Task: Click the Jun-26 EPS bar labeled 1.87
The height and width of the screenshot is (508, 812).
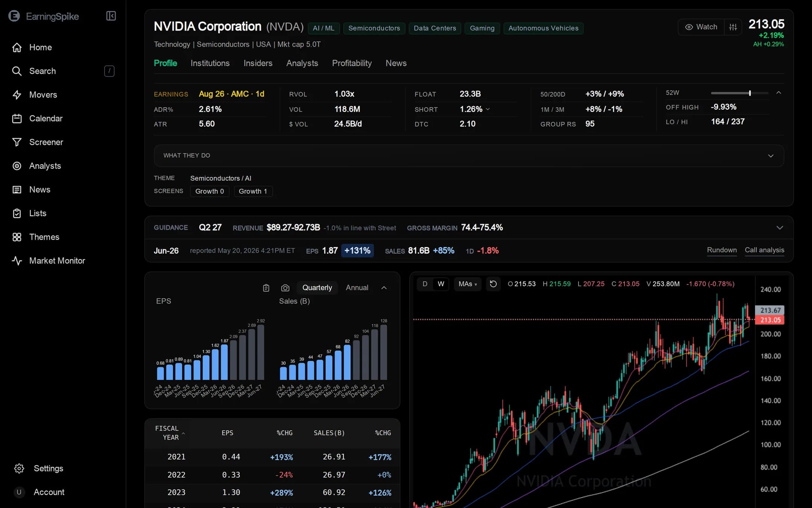Action: click(224, 362)
